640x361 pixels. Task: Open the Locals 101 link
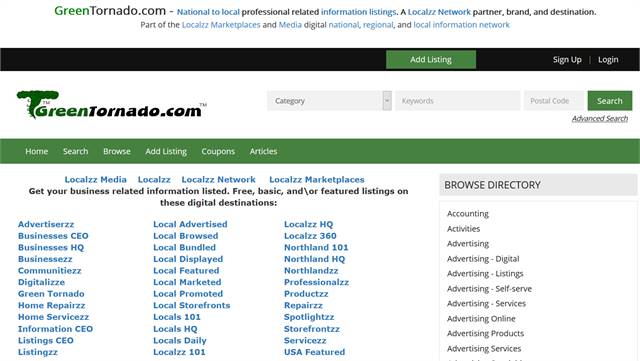(177, 317)
